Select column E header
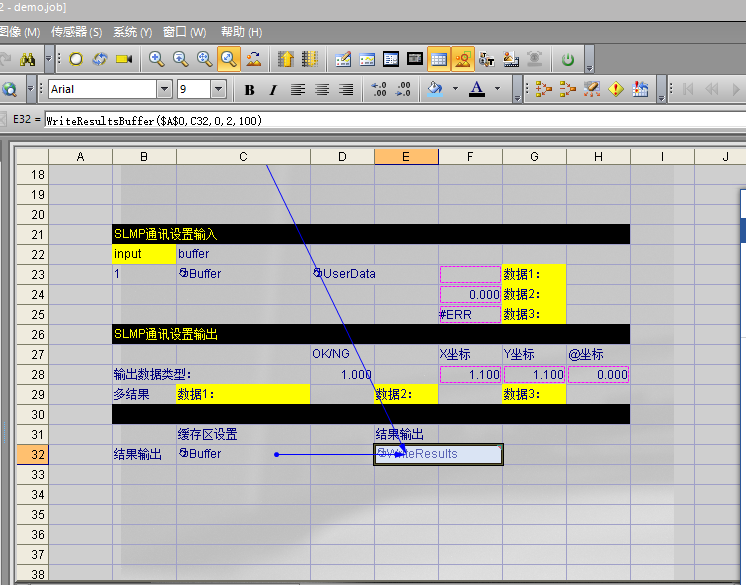Viewport: 746px width, 585px height. pos(406,156)
